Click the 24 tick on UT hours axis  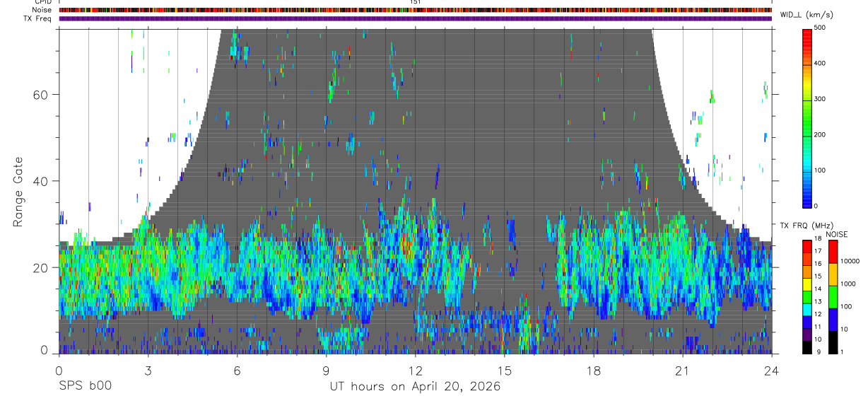pyautogui.click(x=772, y=370)
